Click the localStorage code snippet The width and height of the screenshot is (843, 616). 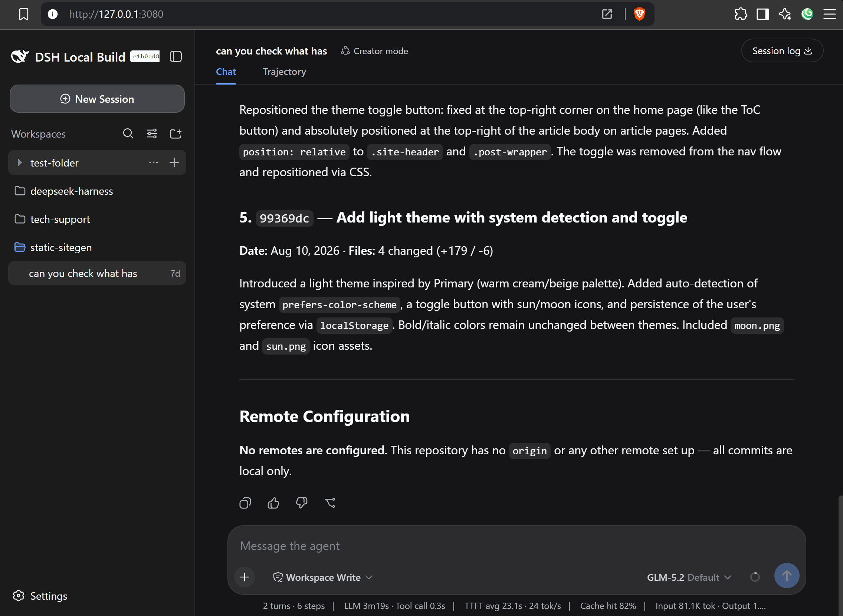[354, 326]
